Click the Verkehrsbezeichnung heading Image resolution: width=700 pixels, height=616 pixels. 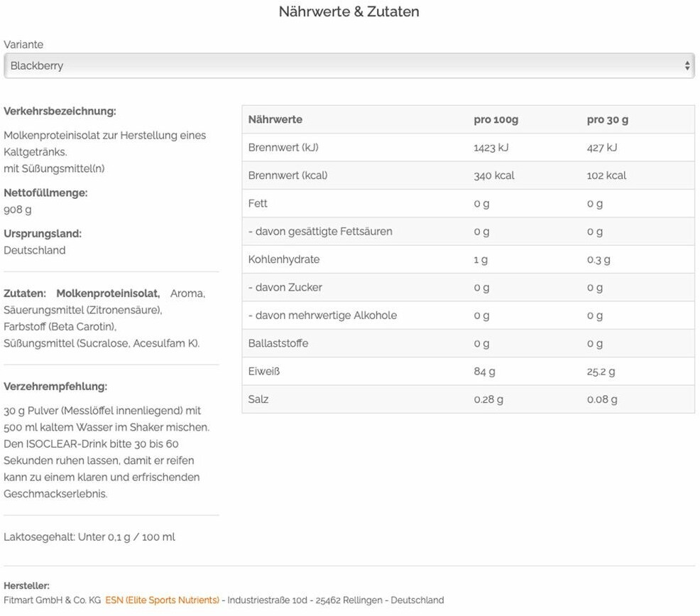pyautogui.click(x=60, y=112)
